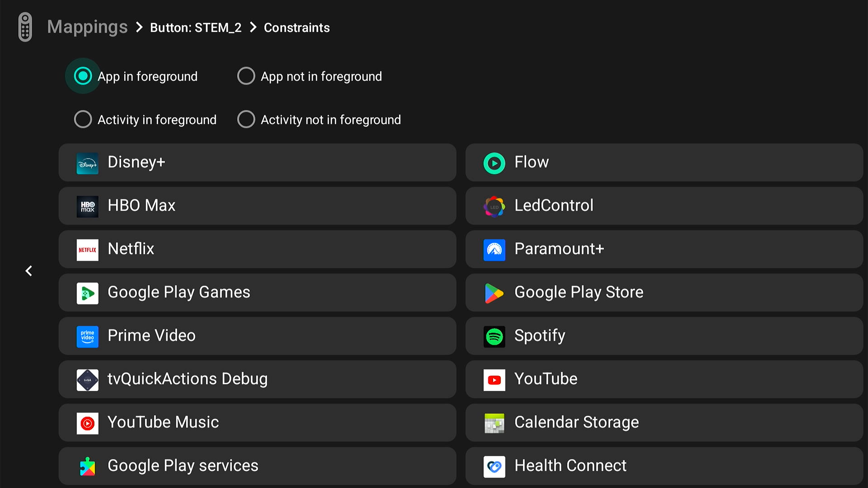Click the Spotify app icon
Screen dimensions: 868x488
[494, 337]
